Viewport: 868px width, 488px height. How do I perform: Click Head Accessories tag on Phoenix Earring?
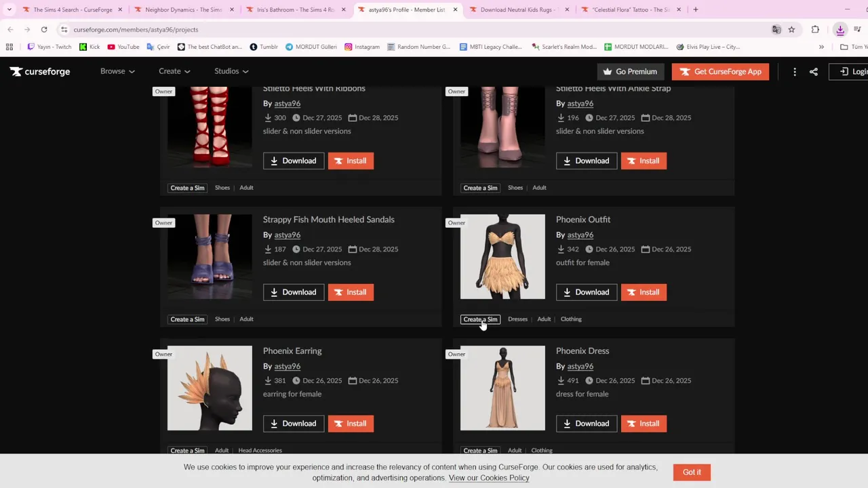click(260, 451)
